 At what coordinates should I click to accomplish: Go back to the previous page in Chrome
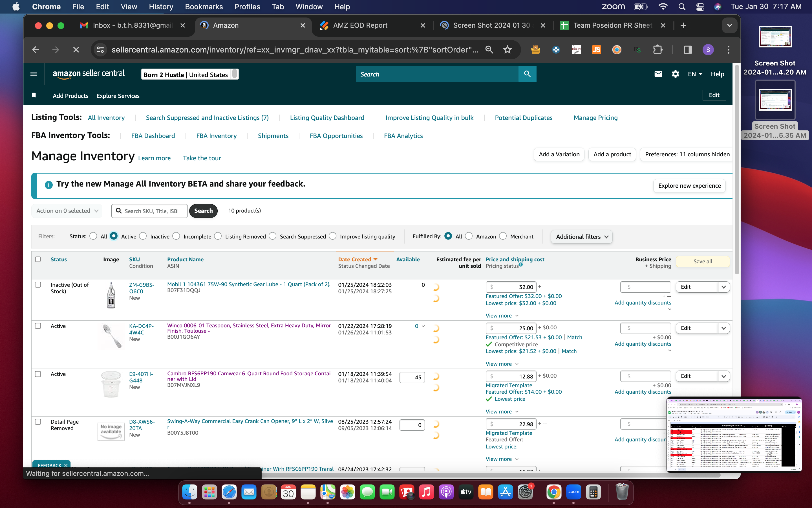point(36,50)
